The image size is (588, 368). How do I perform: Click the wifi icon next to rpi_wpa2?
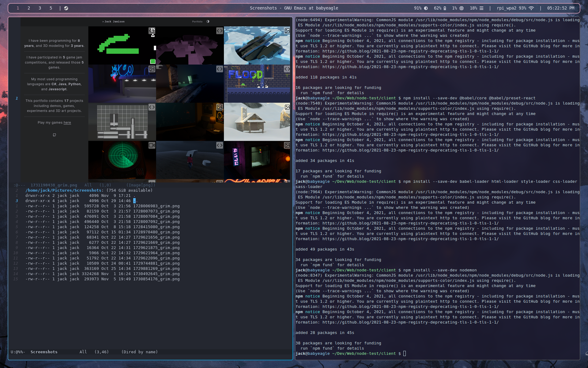[532, 9]
